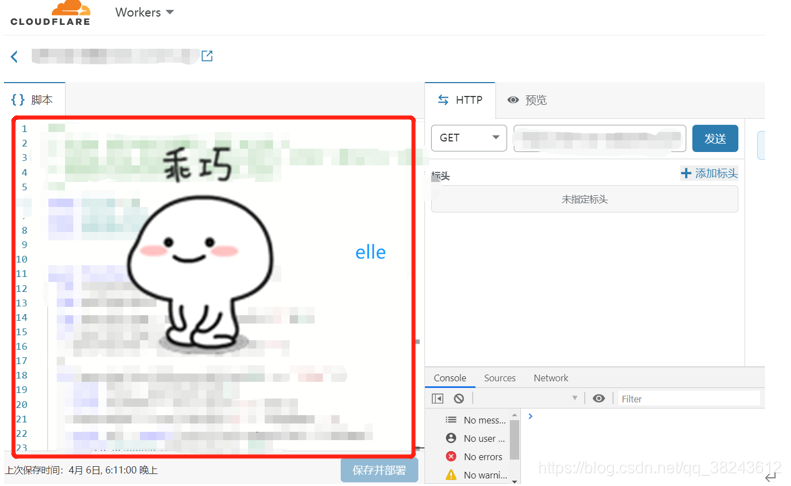Select the No user messages row
Viewport: 791px width, 486px height.
[476, 439]
